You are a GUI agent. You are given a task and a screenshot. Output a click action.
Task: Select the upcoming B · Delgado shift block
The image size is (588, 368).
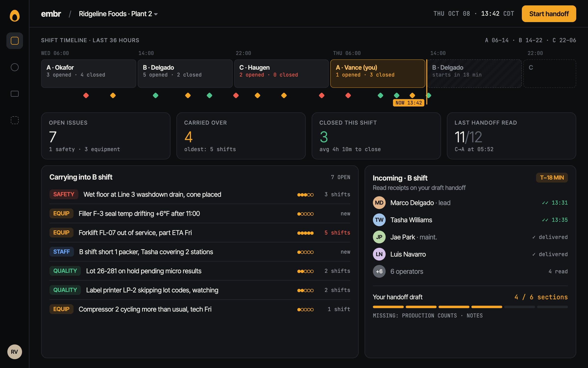pyautogui.click(x=474, y=74)
